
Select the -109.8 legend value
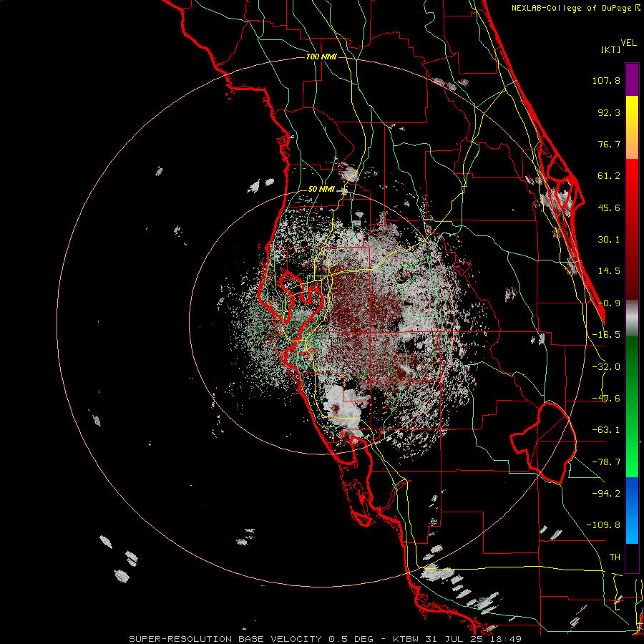pos(604,525)
